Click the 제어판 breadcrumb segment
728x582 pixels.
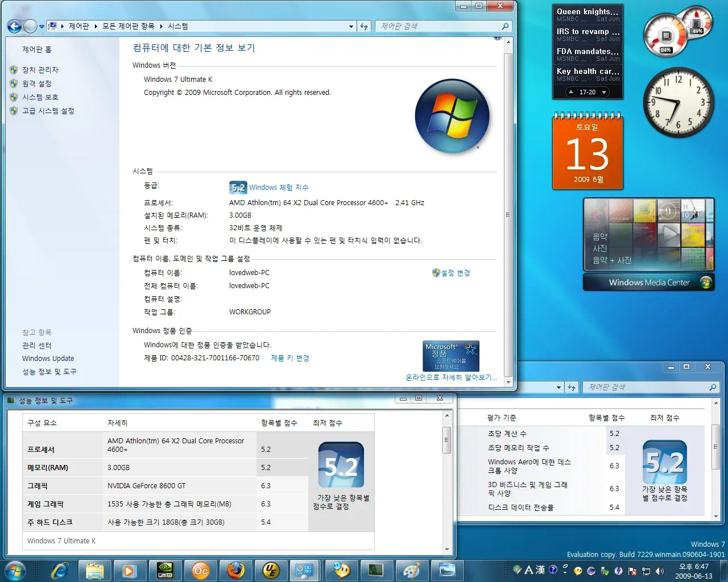click(x=79, y=26)
